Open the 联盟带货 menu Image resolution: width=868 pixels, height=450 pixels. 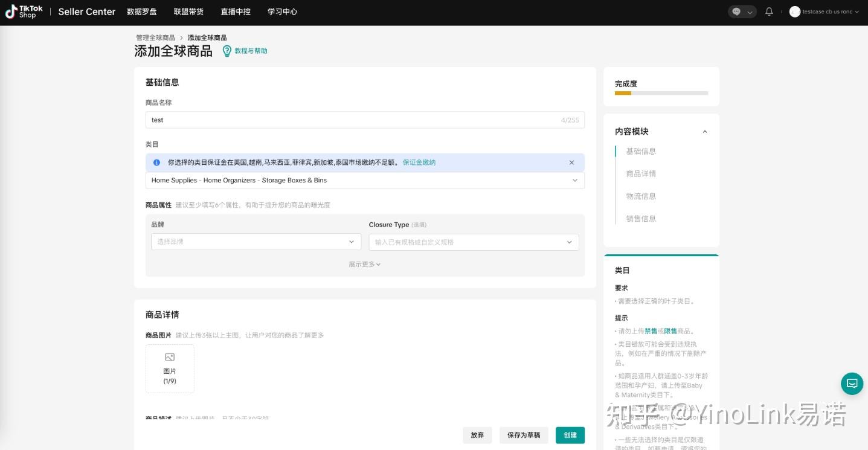pos(188,11)
